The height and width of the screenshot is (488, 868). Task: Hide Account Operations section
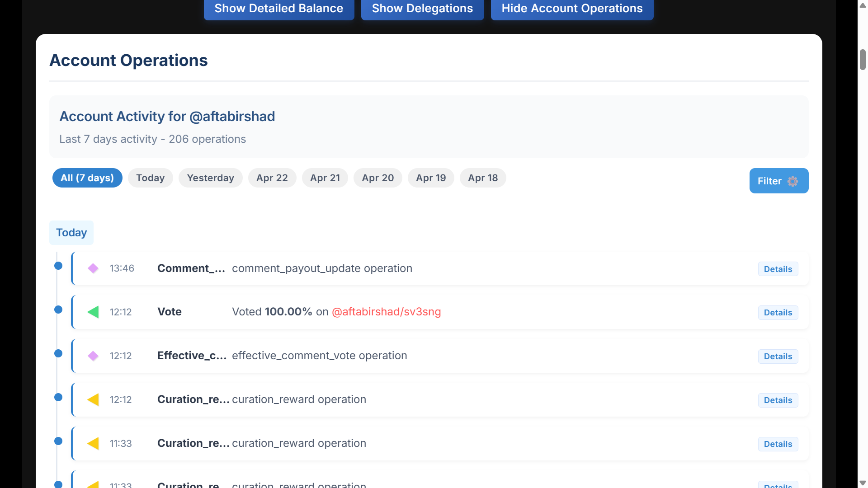572,9
